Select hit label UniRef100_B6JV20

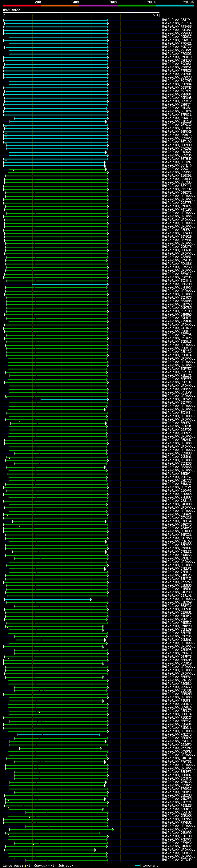(177, 606)
